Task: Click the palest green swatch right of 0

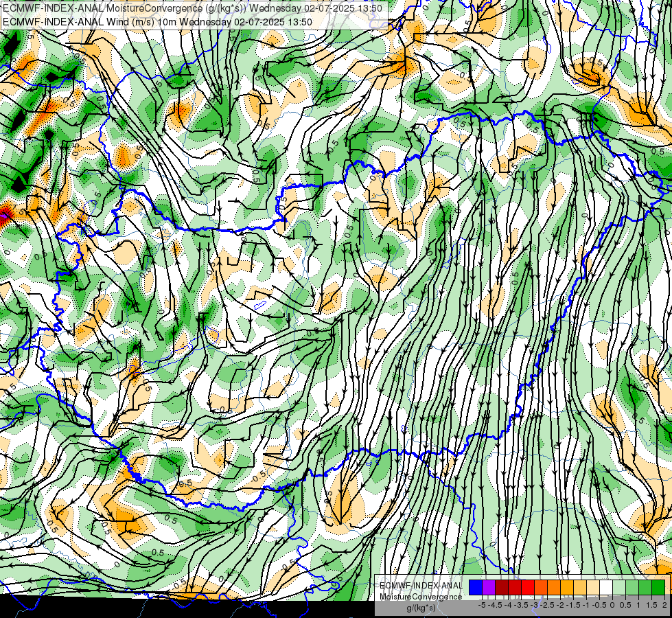Action: (x=619, y=587)
